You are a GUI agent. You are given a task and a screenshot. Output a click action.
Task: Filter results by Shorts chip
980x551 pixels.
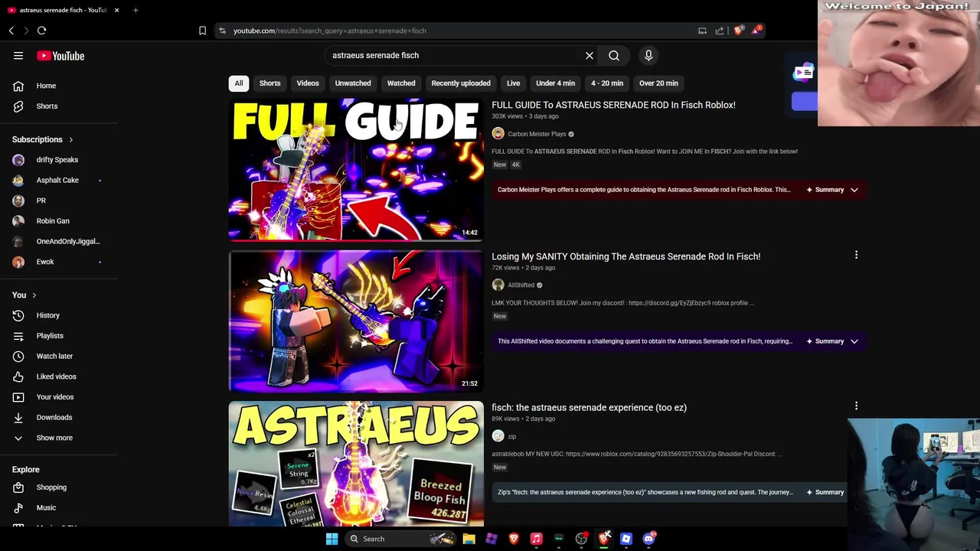pos(269,83)
